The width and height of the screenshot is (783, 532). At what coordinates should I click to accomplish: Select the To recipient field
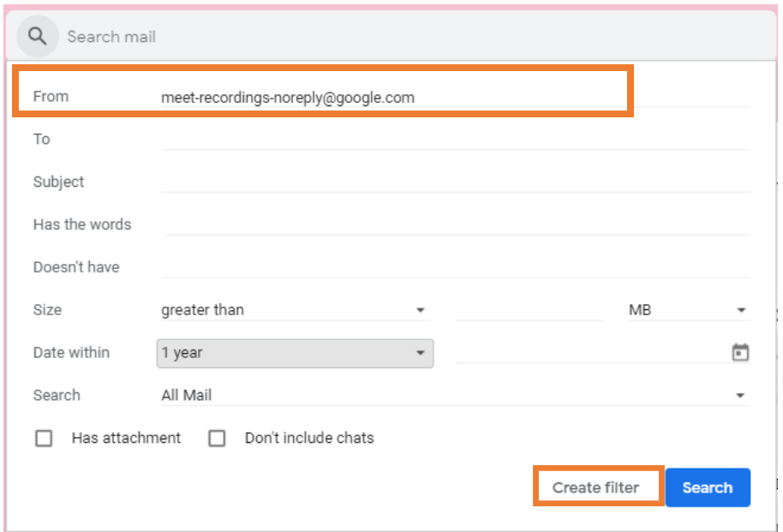(x=386, y=139)
